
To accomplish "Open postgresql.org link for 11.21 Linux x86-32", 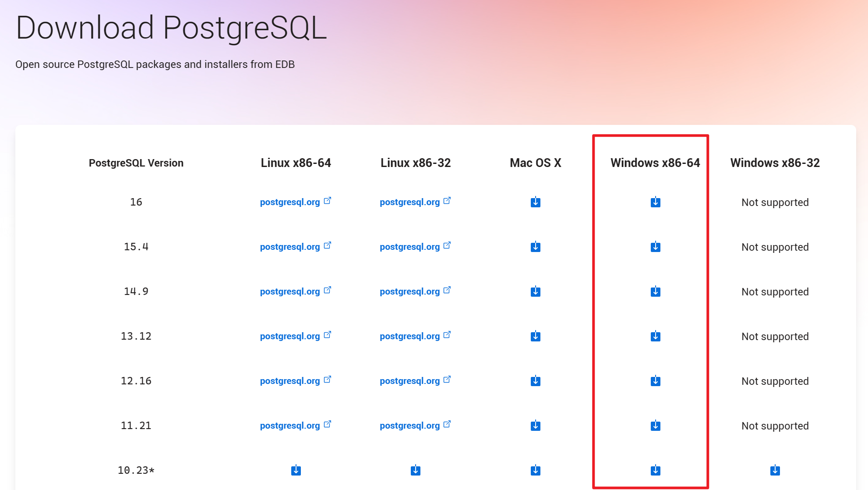I will (x=409, y=426).
